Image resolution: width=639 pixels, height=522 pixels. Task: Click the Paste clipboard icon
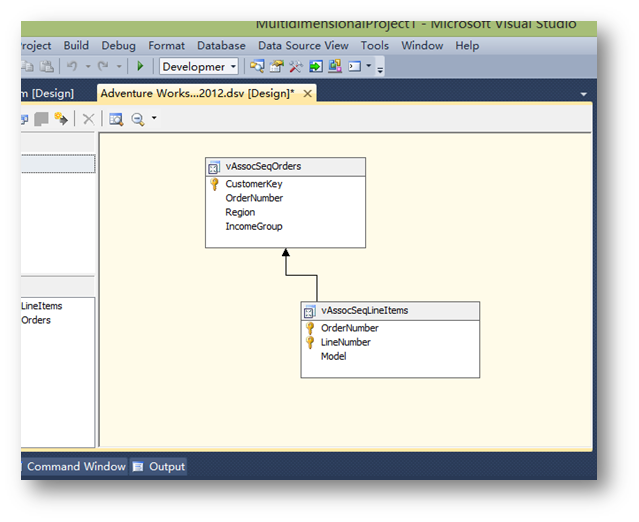click(x=47, y=66)
